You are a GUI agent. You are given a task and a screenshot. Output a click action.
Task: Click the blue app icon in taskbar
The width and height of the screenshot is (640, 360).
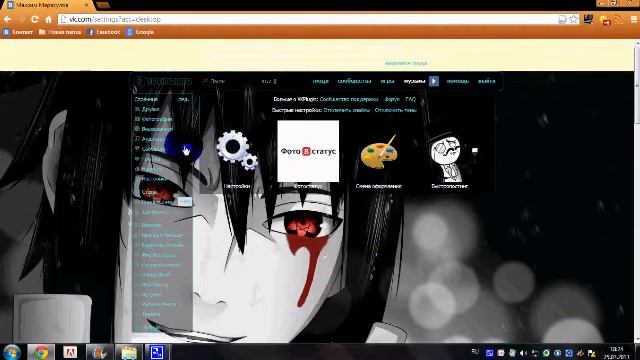[x=157, y=352]
